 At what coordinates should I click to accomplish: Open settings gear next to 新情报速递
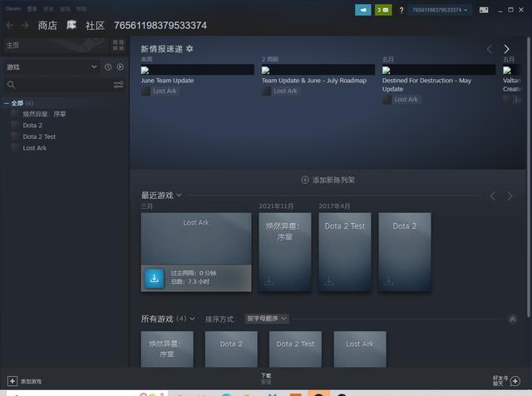[x=190, y=49]
